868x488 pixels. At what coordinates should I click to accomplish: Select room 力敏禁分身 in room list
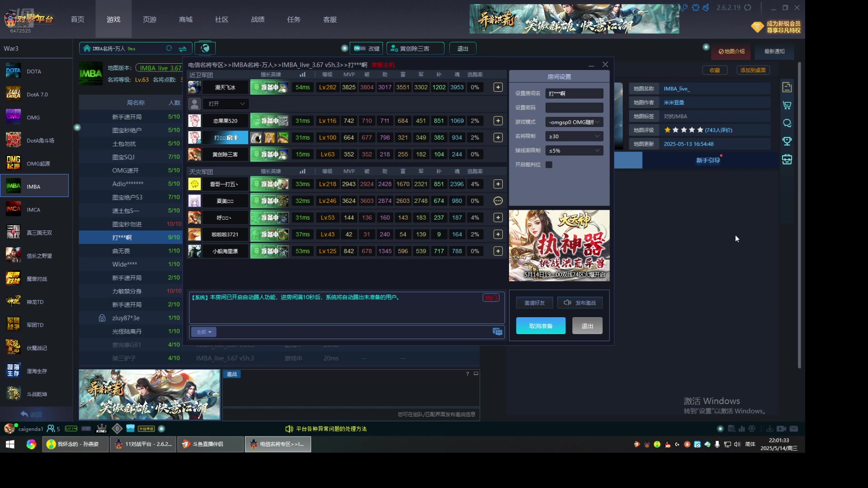[x=131, y=291]
